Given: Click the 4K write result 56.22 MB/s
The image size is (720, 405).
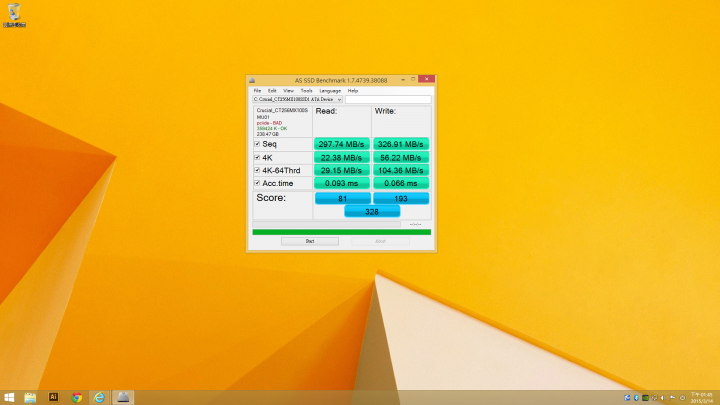Looking at the screenshot, I should (x=401, y=158).
